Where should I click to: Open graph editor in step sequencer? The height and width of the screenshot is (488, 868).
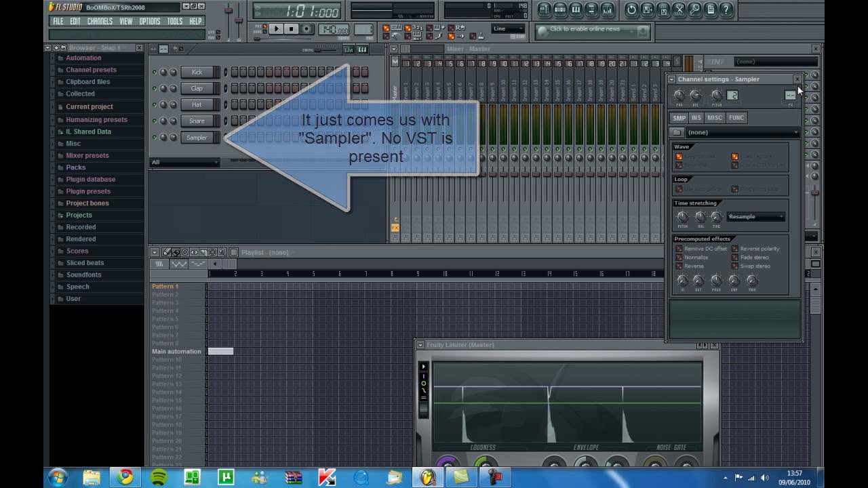pos(349,49)
